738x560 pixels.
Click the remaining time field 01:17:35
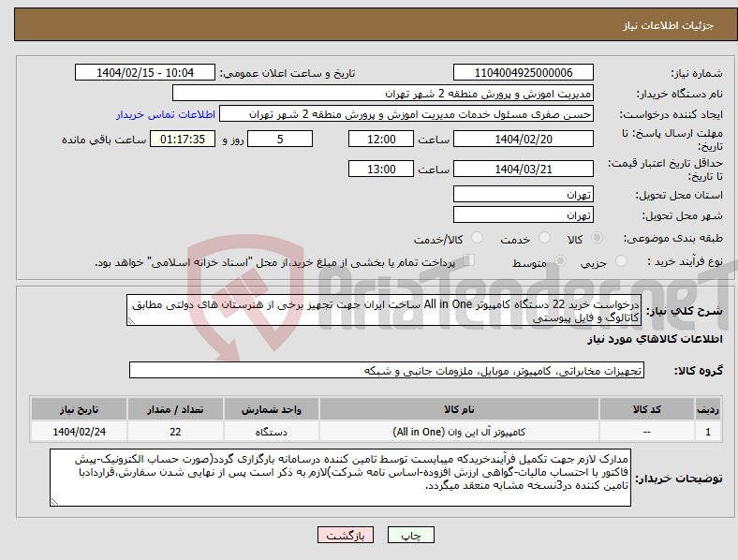[x=183, y=139]
